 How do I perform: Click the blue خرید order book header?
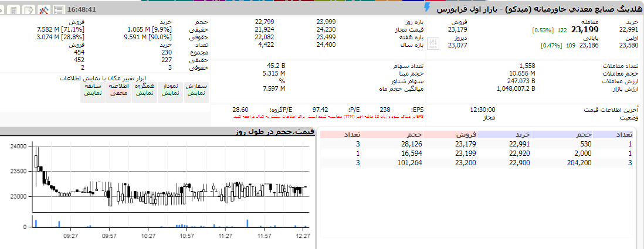[505, 134]
